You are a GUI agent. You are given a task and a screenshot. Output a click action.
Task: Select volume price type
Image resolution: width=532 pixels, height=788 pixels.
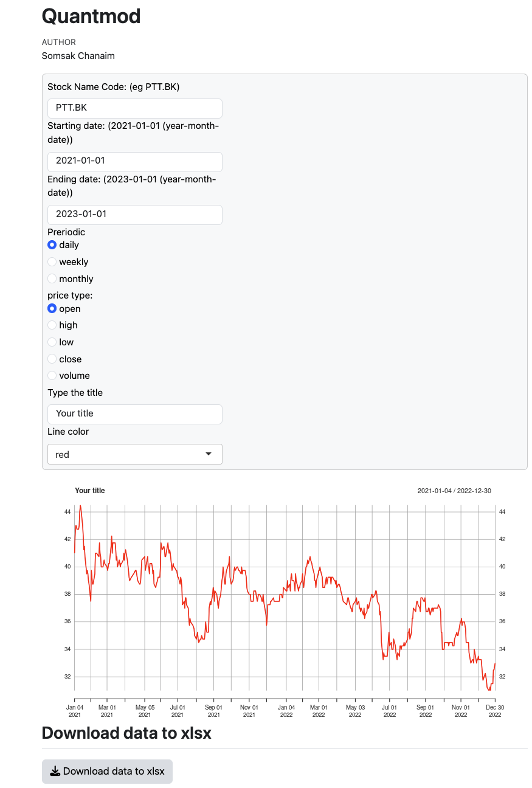click(x=52, y=376)
